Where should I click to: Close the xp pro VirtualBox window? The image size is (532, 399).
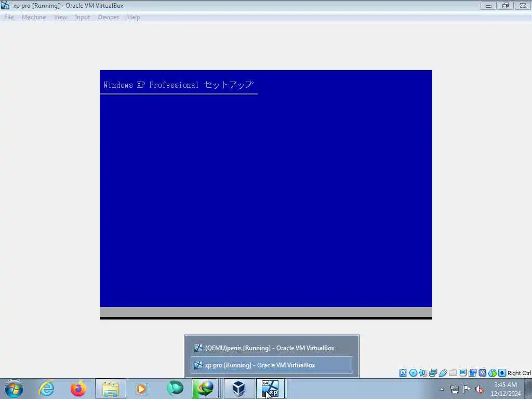(x=523, y=5)
